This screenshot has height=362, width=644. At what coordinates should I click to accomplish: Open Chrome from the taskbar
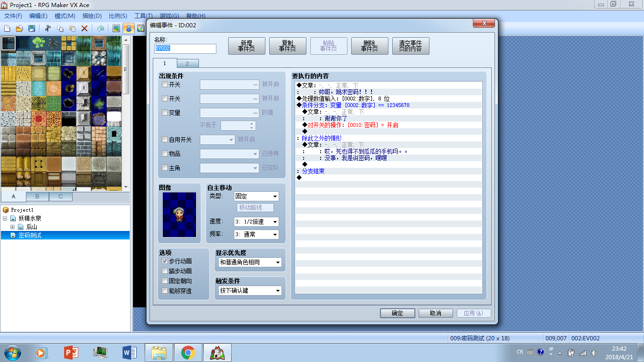click(x=188, y=352)
